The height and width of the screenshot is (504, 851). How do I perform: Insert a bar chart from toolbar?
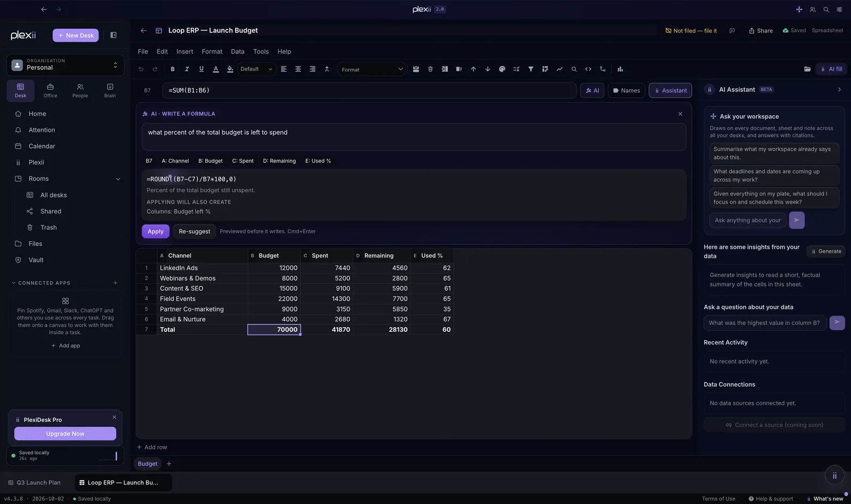620,69
